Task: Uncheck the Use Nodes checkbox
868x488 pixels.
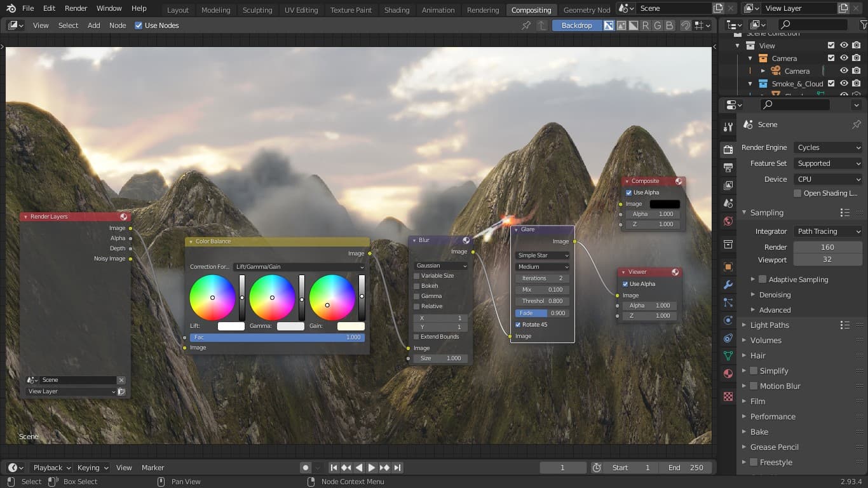Action: pyautogui.click(x=139, y=25)
